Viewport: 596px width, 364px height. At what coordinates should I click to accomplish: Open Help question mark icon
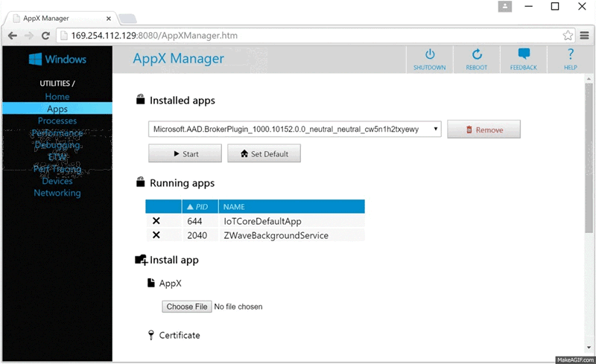click(571, 55)
